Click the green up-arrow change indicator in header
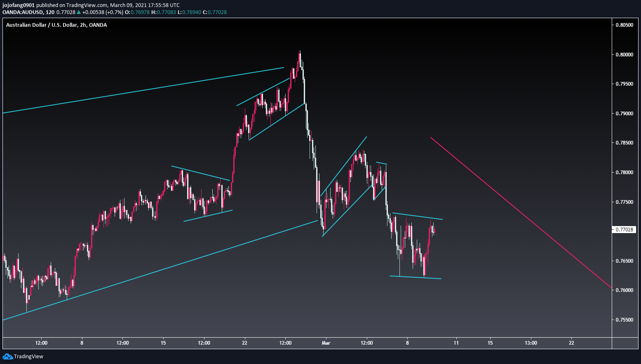Viewport: 641px width, 364px height. click(79, 12)
